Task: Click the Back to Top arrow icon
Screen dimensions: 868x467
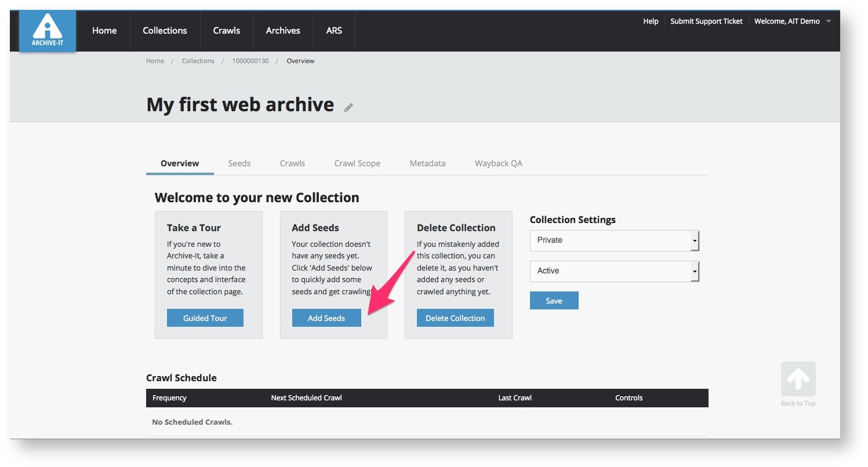Action: click(x=798, y=379)
